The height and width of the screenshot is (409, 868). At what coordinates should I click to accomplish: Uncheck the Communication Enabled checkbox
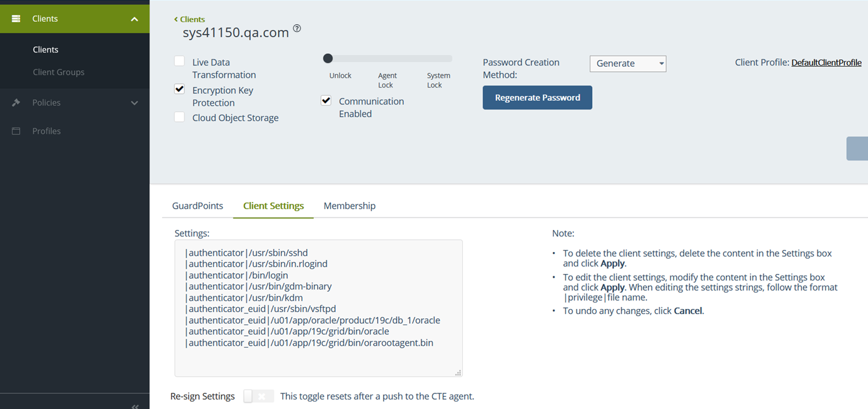326,101
